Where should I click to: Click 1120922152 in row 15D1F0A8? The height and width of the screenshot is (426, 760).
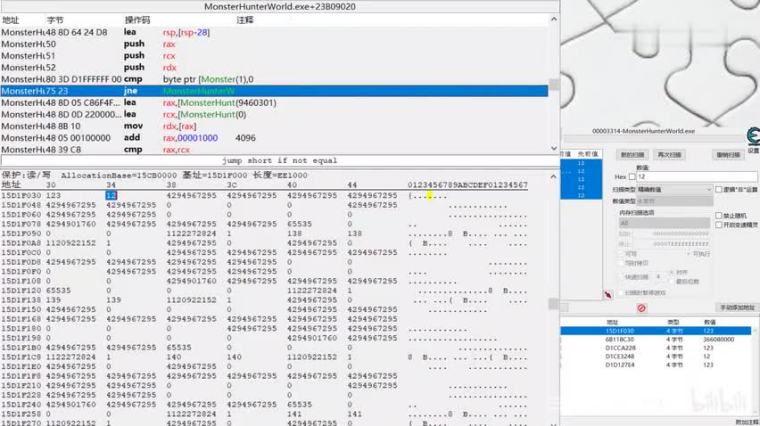(71, 243)
